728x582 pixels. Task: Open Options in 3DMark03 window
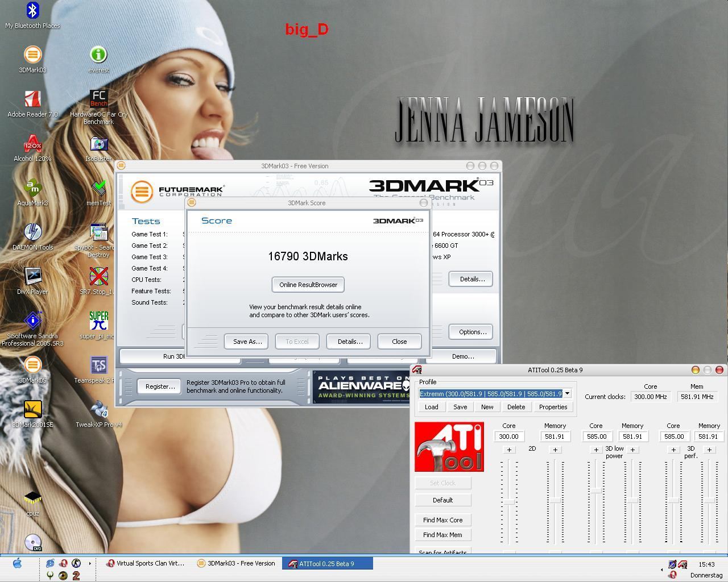click(471, 332)
